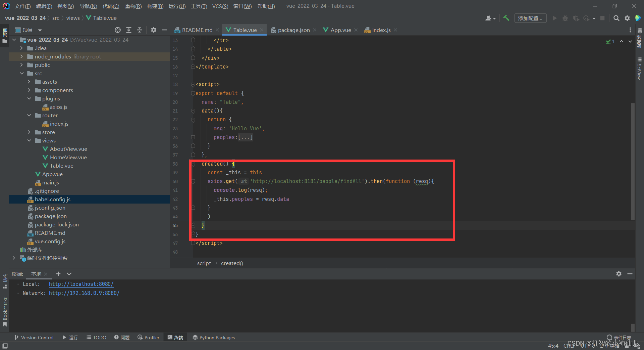Open Project view dropdown arrow
The width and height of the screenshot is (644, 350).
coord(40,30)
